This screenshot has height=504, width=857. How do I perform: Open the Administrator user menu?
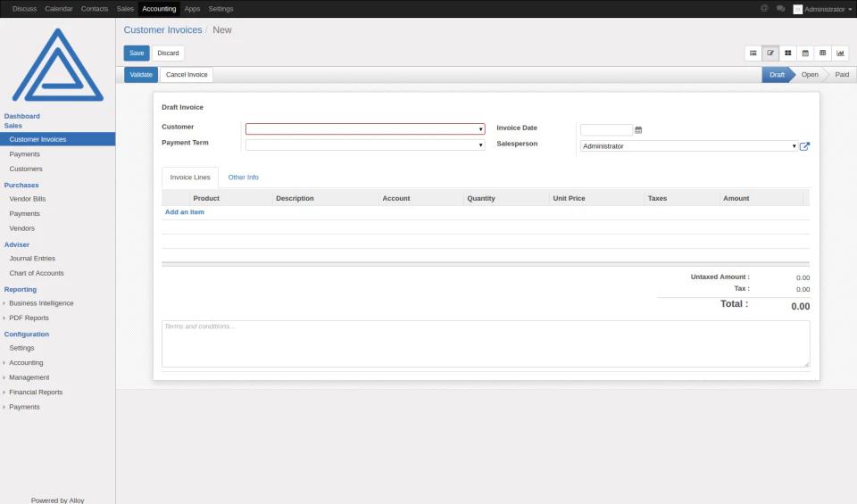(x=822, y=9)
